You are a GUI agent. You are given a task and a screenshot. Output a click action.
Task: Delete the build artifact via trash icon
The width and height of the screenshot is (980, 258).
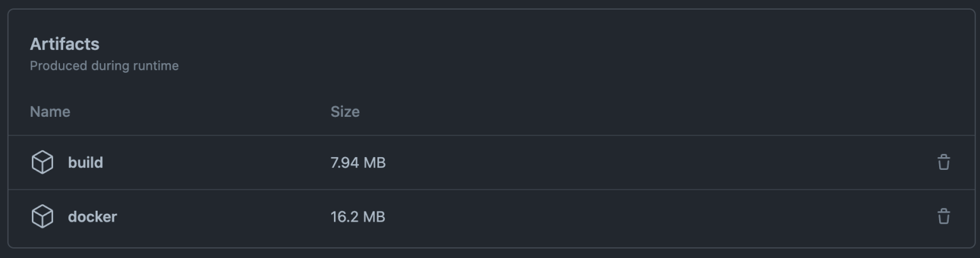[x=943, y=162]
